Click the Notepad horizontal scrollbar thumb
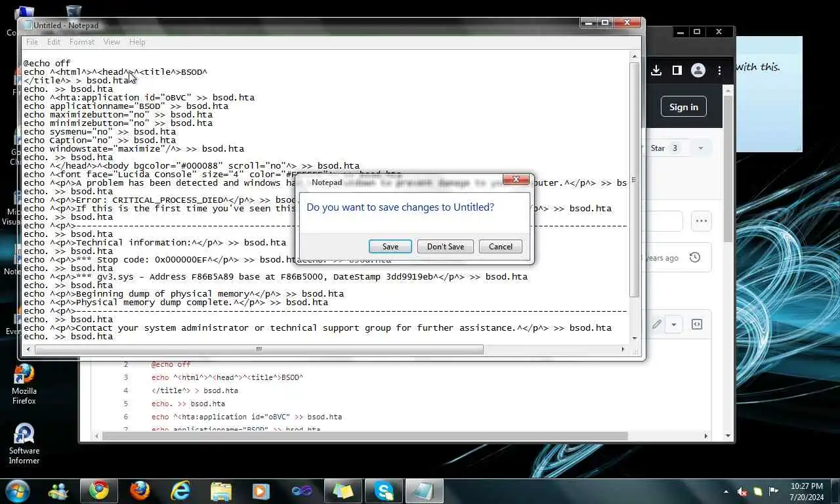840x504 pixels. 259,350
